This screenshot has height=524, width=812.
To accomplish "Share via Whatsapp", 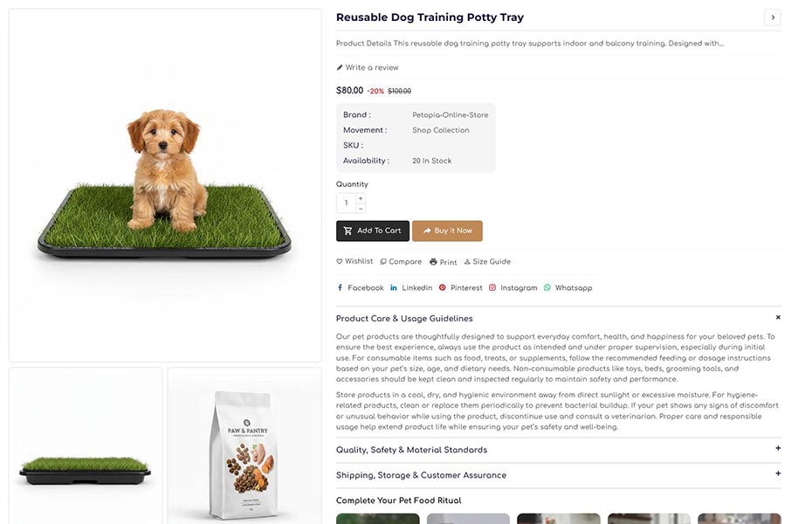I will tap(568, 288).
